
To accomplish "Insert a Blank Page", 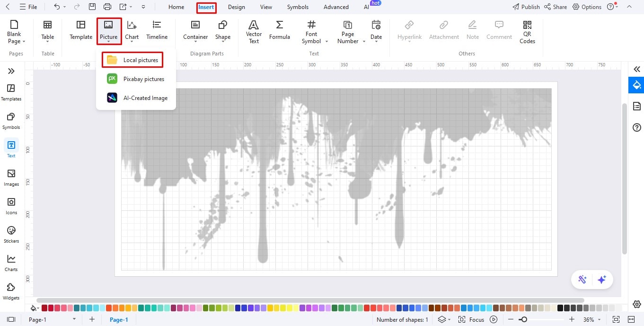I will click(16, 32).
